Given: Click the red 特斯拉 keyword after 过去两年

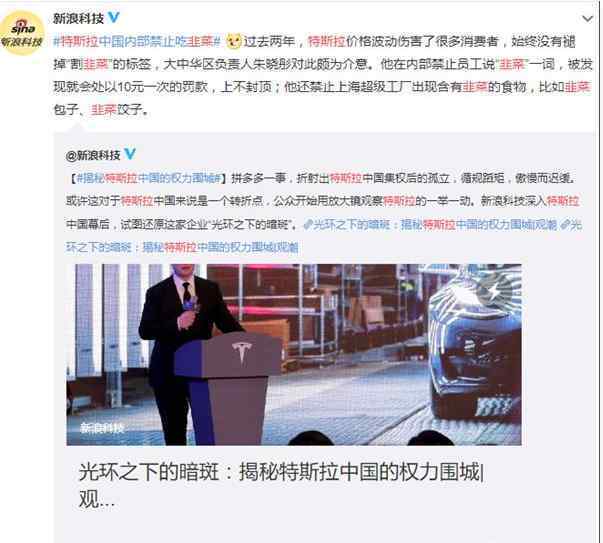Looking at the screenshot, I should 326,41.
